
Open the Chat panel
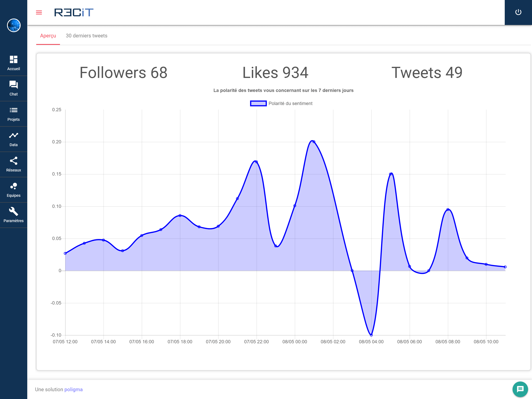[13, 88]
